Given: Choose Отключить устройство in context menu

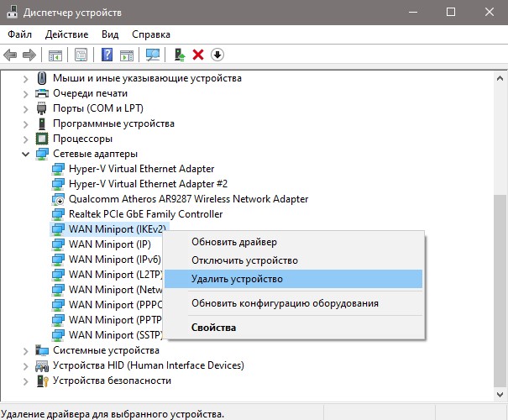Looking at the screenshot, I should [294, 260].
